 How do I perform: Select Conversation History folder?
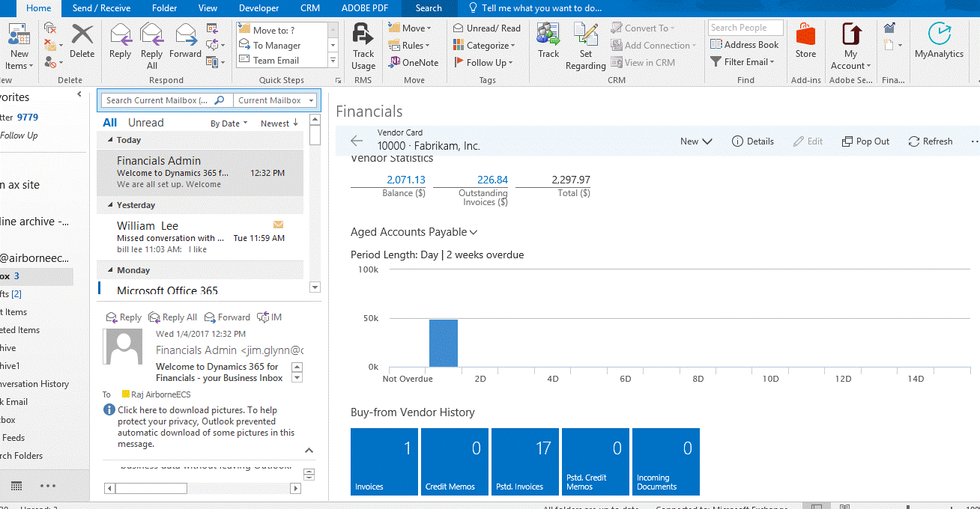pyautogui.click(x=34, y=384)
